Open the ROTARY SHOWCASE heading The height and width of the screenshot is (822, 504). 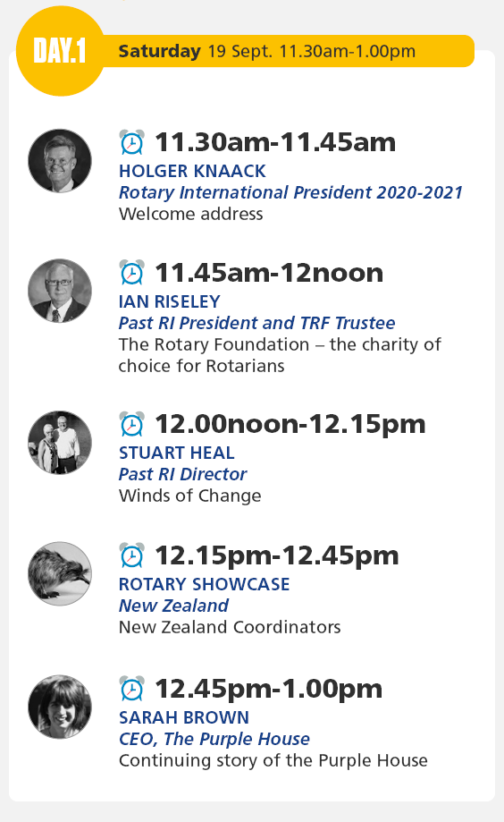point(205,584)
